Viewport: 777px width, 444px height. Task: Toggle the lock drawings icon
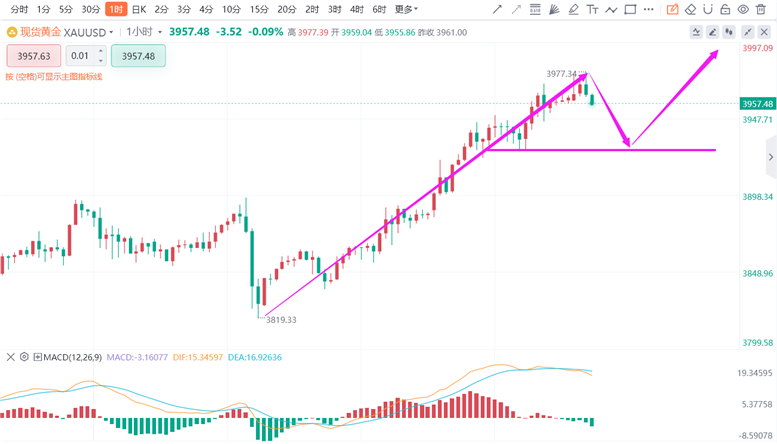727,9
